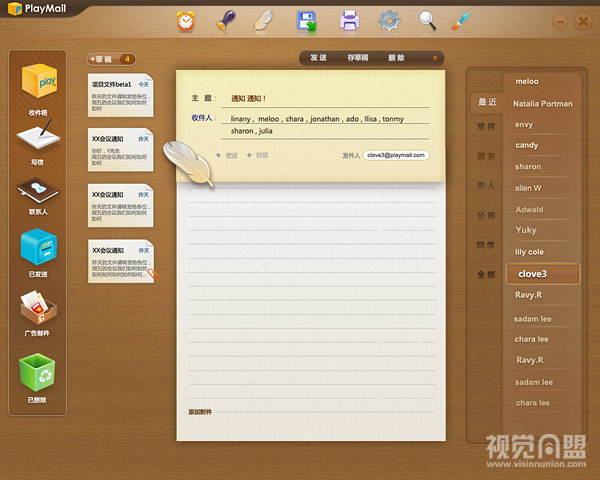
Task: Select the 朋友 contacts tab
Action: (486, 156)
